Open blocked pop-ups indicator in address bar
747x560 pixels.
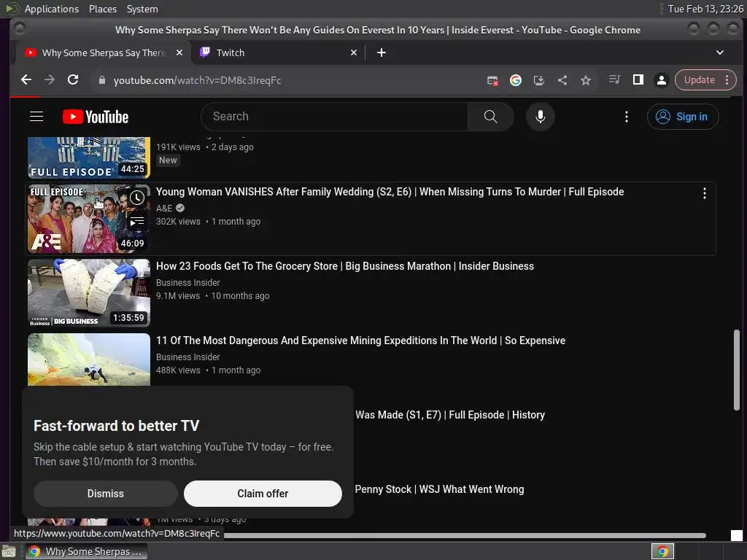coord(492,80)
